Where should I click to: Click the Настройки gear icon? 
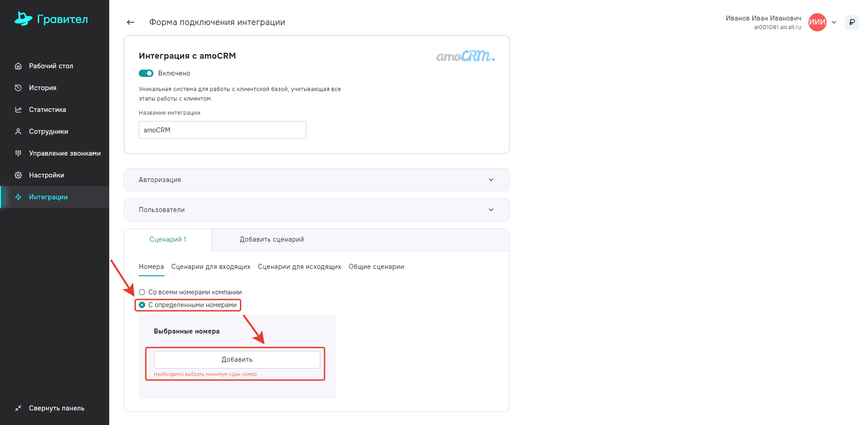(x=18, y=175)
